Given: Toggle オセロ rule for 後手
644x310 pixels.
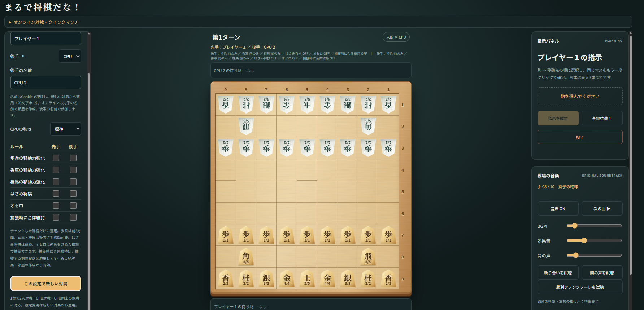Looking at the screenshot, I should 73,205.
